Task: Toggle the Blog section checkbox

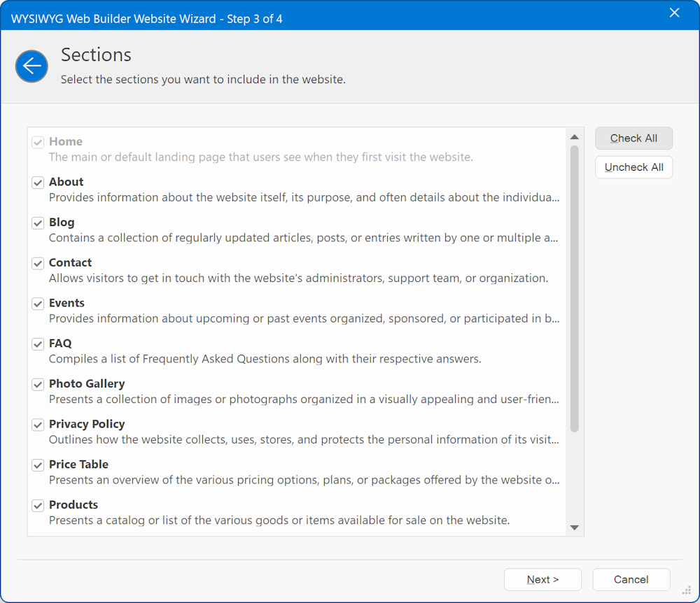Action: tap(38, 223)
